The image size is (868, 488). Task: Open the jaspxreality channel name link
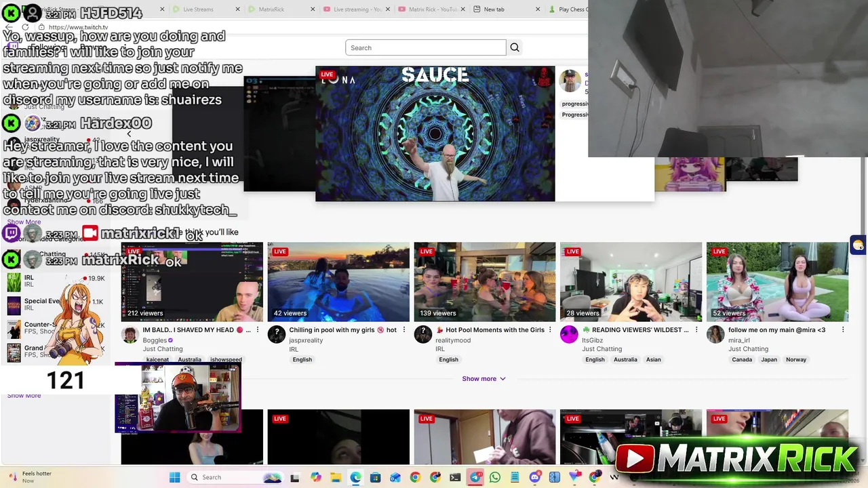[306, 340]
